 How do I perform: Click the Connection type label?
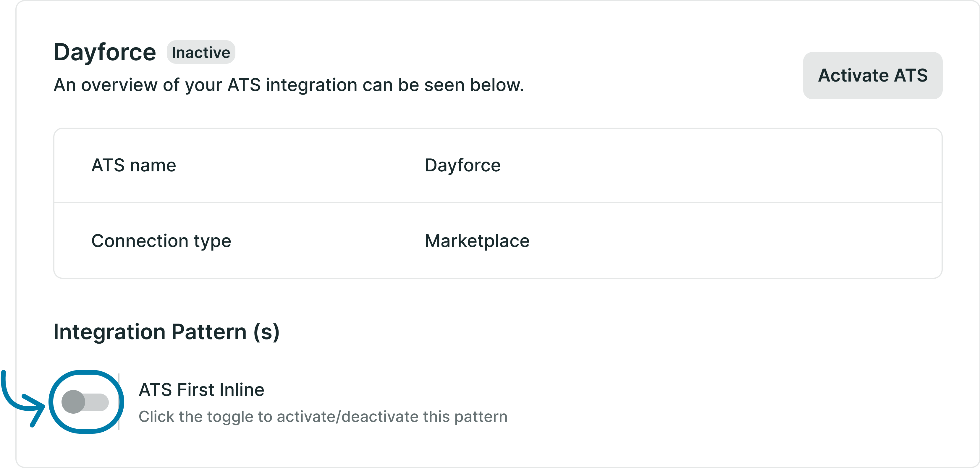point(161,241)
